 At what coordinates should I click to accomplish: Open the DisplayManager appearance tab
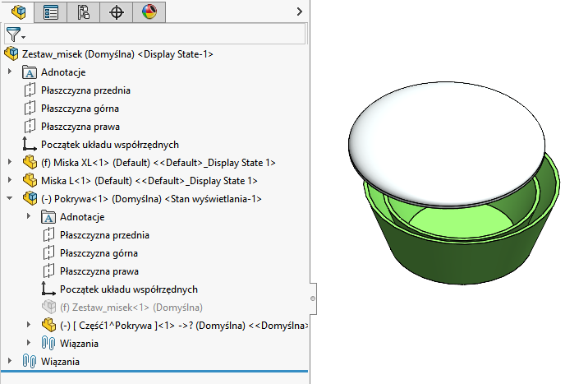point(149,12)
